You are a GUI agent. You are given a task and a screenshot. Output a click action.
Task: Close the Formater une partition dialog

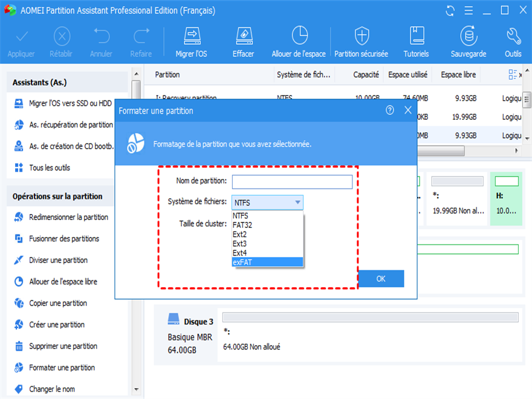pos(408,110)
